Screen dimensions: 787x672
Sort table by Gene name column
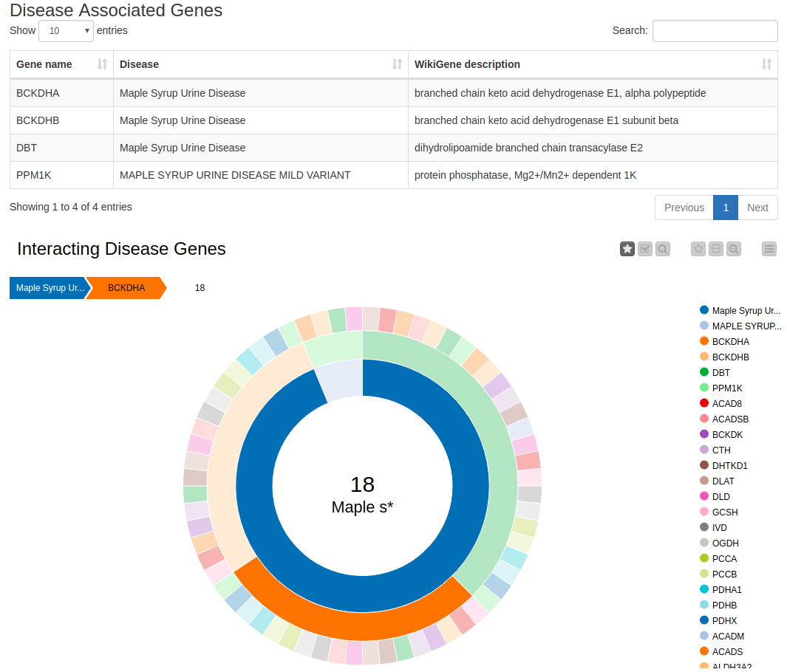pos(62,64)
